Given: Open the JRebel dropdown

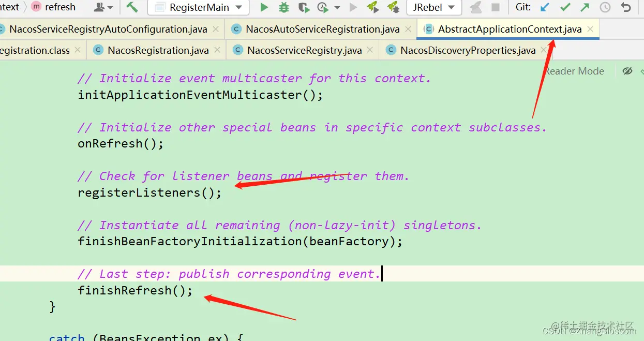Looking at the screenshot, I should [433, 7].
